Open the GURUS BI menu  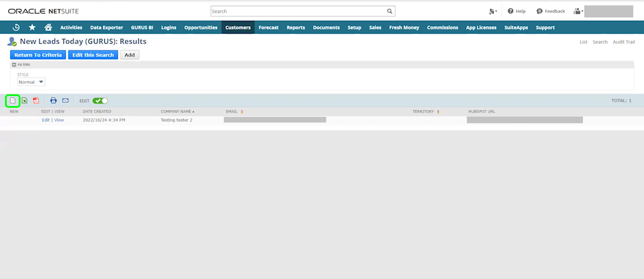[x=142, y=28]
